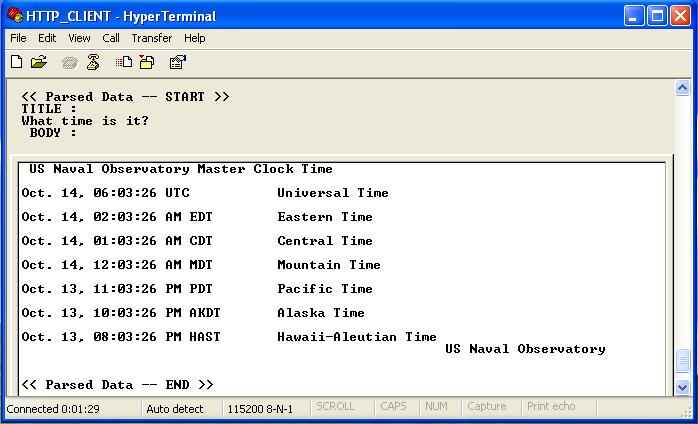Click the Send file toolbar icon
Screen dimensions: 698x424
123,62
